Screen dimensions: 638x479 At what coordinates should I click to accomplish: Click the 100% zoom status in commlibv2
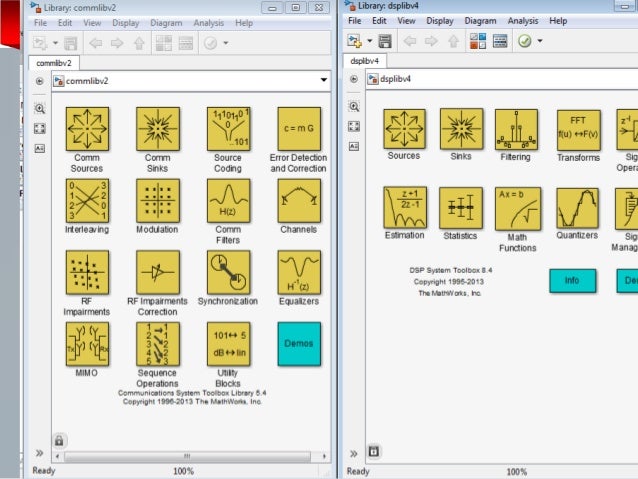[184, 471]
